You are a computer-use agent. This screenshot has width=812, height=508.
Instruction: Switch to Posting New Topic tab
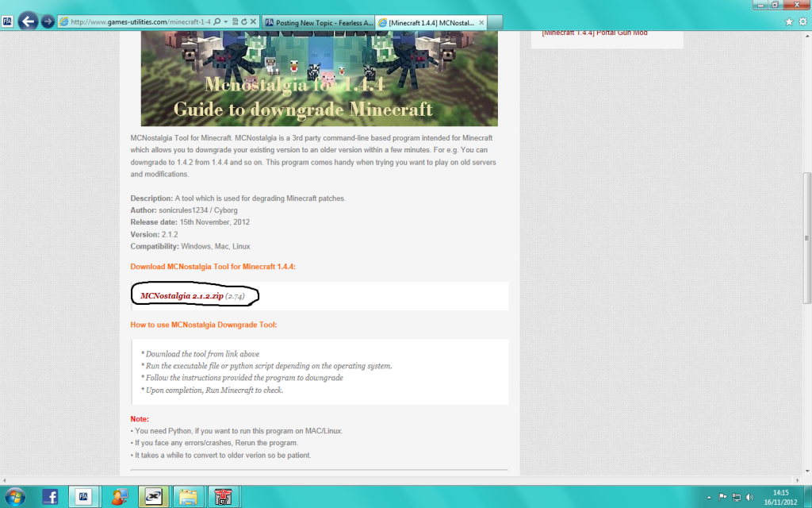pyautogui.click(x=317, y=21)
